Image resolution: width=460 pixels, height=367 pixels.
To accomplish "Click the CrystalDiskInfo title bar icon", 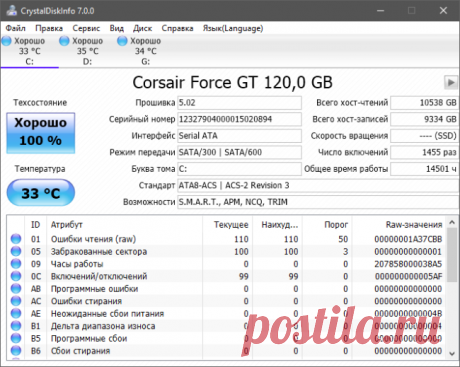I will [x=12, y=10].
